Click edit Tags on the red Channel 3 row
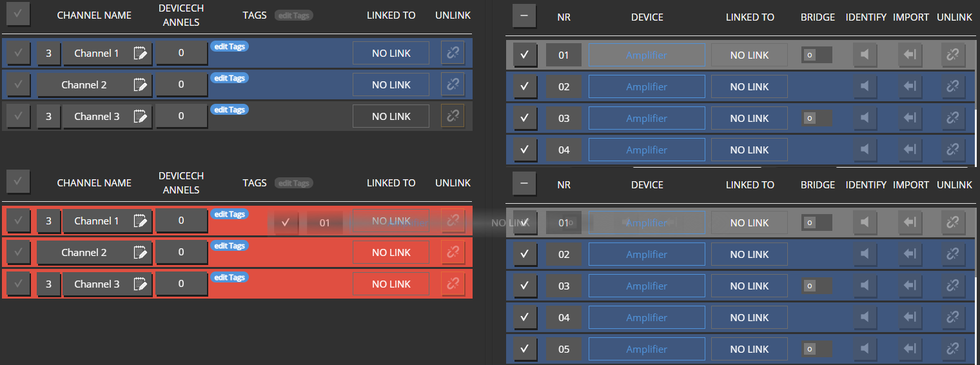Screen dimensions: 980x365 tap(230, 277)
